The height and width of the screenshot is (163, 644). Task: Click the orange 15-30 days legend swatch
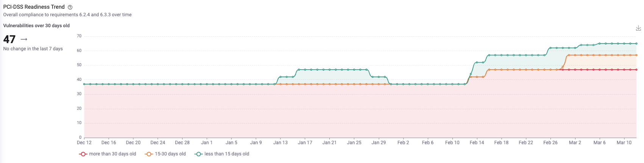point(149,154)
